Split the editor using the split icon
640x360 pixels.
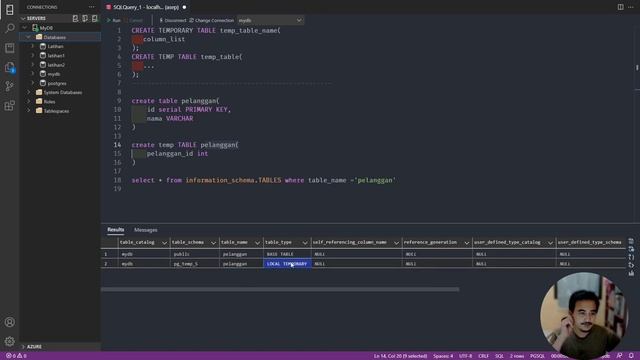click(620, 7)
